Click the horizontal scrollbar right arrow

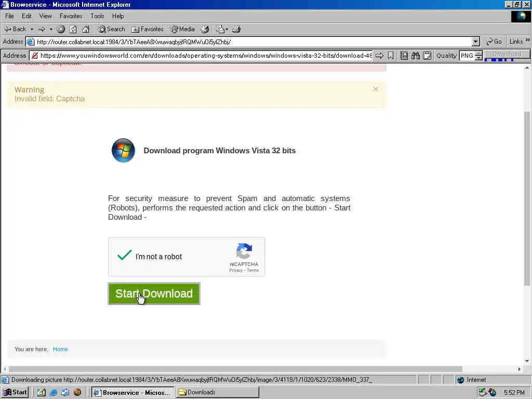520,369
